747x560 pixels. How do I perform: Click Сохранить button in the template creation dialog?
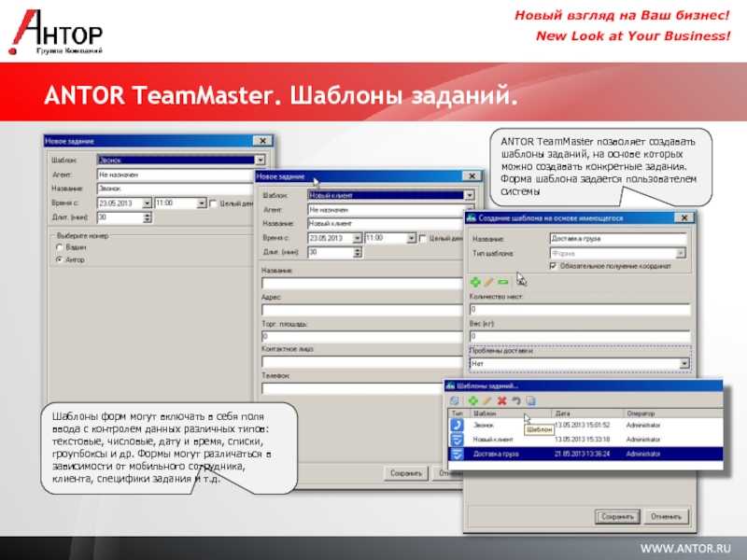click(617, 517)
